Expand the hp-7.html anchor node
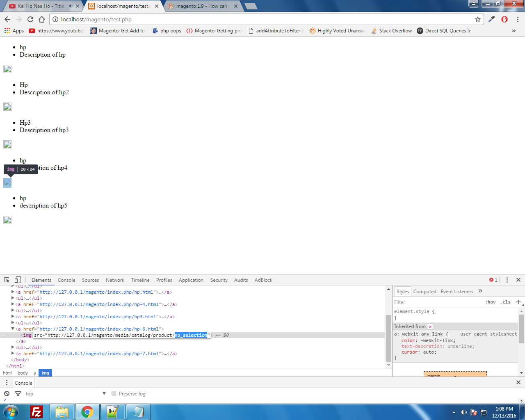Image resolution: width=525 pixels, height=420 pixels. (x=13, y=354)
